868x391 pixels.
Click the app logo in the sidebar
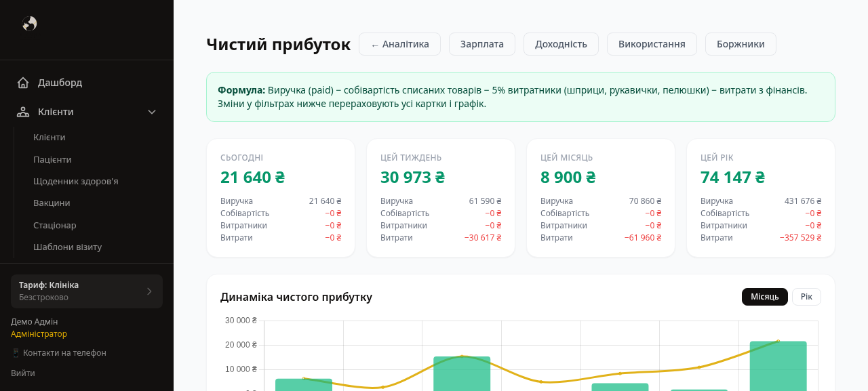(29, 24)
